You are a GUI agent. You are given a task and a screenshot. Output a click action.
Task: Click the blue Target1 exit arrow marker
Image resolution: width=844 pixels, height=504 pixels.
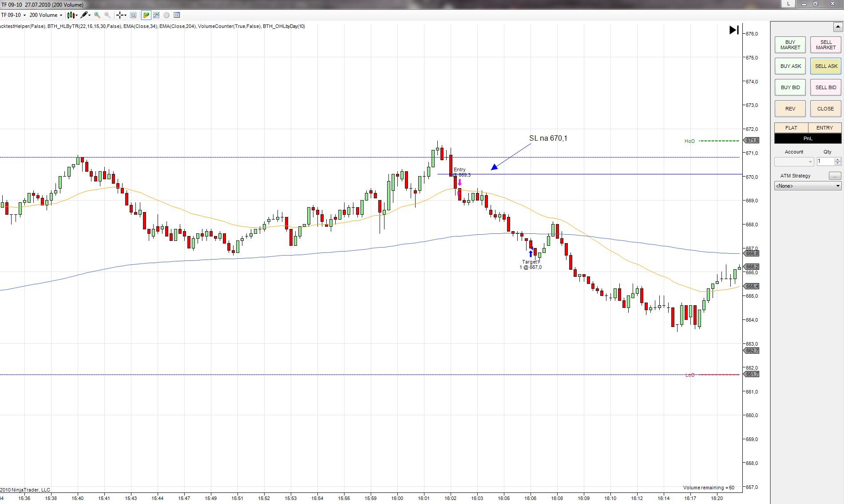click(531, 254)
